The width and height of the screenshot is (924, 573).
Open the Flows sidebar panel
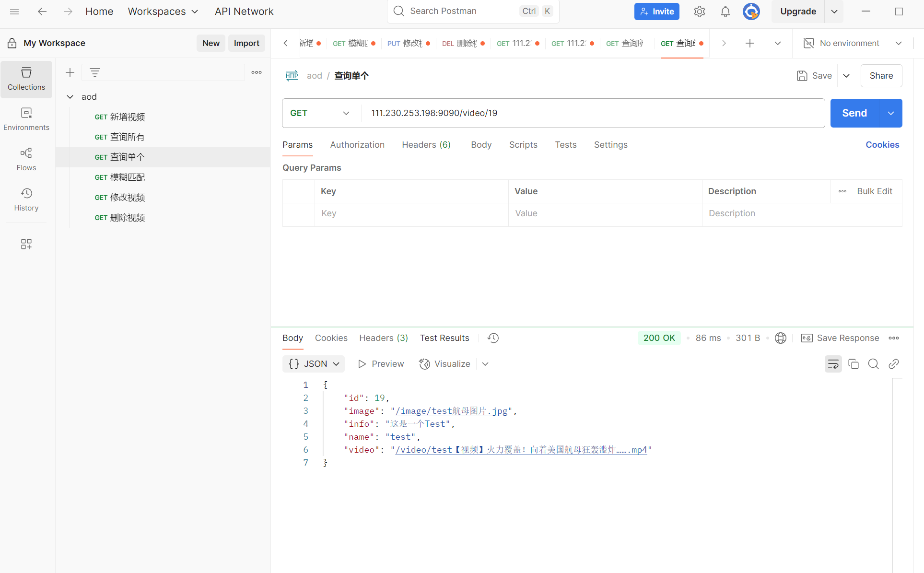[26, 159]
